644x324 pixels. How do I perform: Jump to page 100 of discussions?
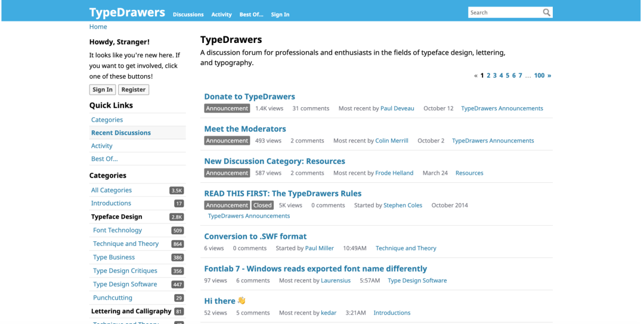click(539, 76)
